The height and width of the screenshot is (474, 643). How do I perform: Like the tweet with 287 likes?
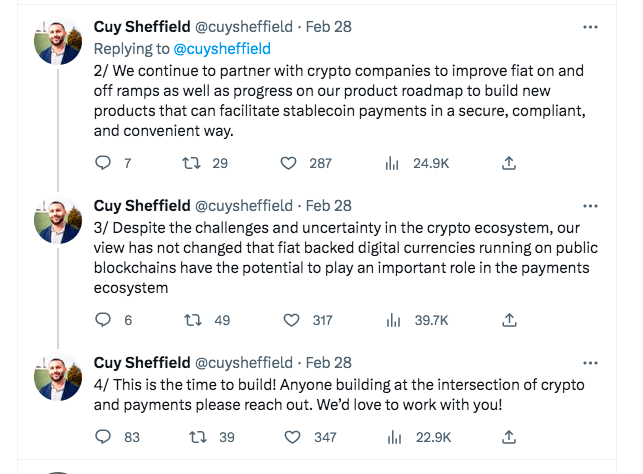tap(288, 163)
